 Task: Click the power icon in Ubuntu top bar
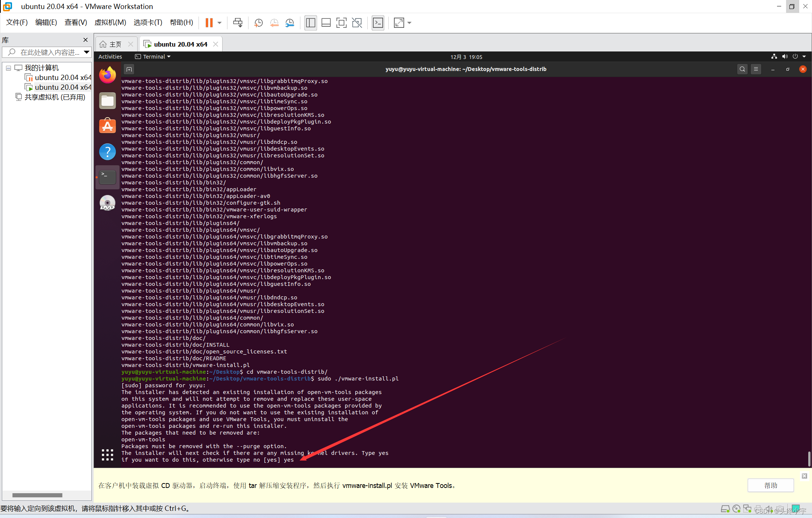pyautogui.click(x=795, y=57)
